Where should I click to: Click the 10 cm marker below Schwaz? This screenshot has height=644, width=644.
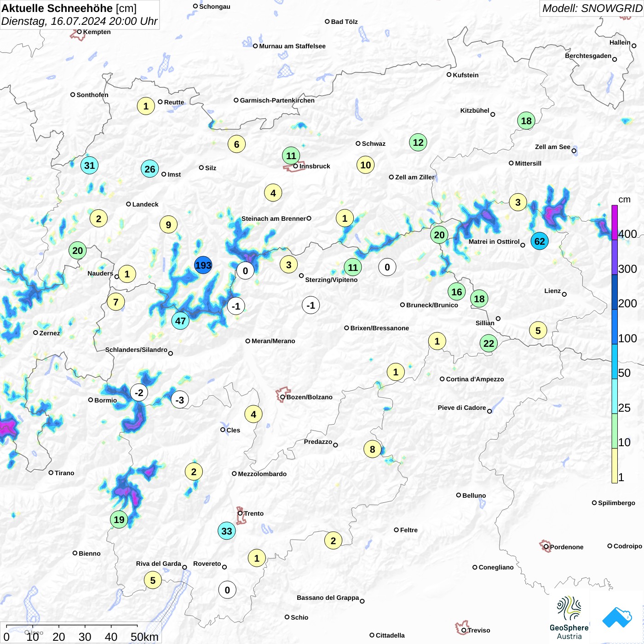366,165
